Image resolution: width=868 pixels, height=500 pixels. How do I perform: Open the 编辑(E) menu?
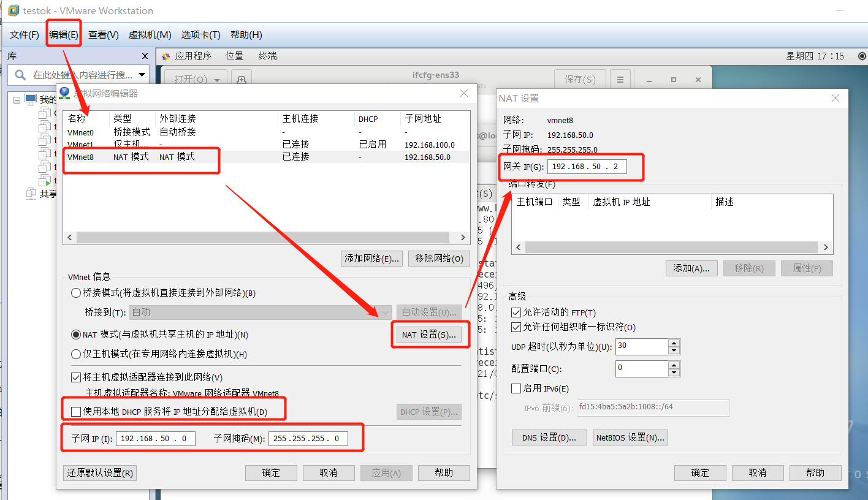[64, 35]
